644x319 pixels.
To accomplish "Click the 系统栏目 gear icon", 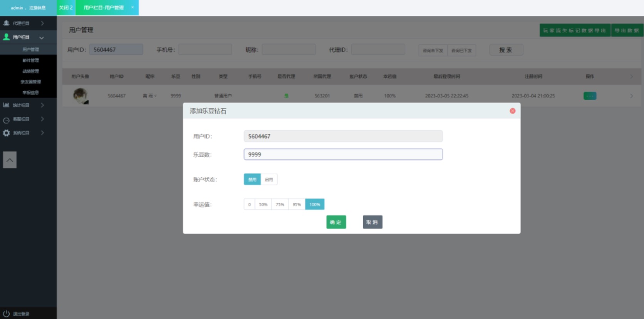I will (6, 133).
